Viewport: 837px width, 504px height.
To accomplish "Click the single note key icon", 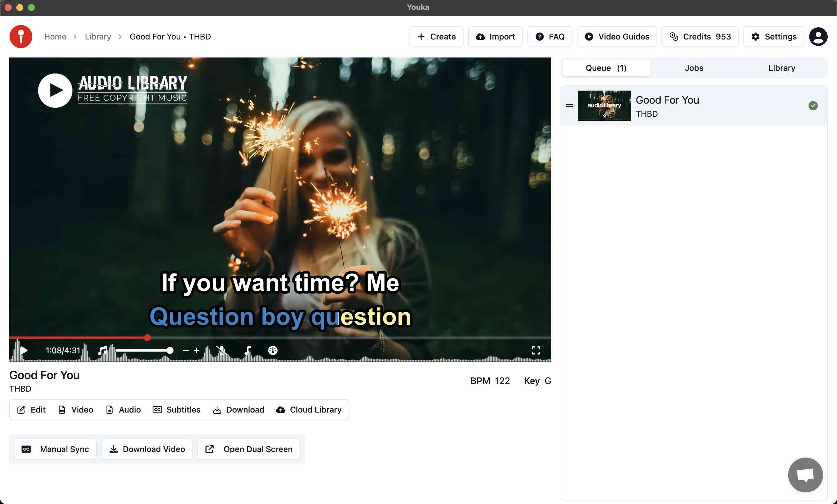I will [x=248, y=350].
